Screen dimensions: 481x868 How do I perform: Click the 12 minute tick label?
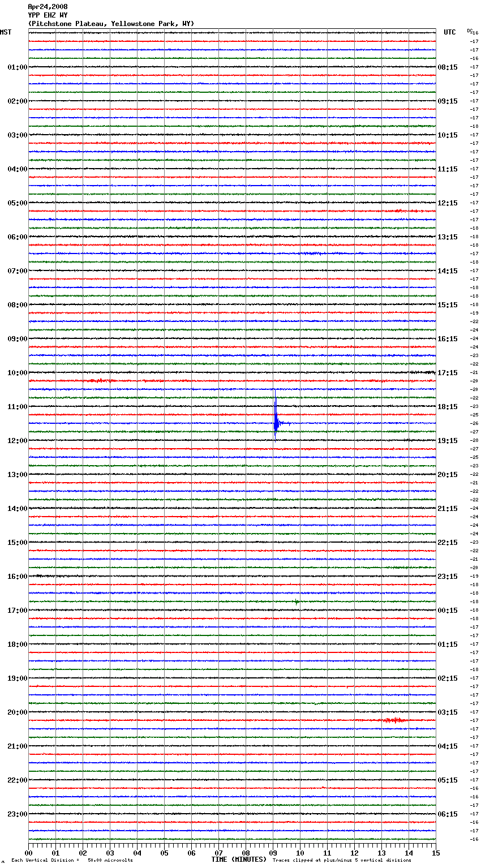355,853
